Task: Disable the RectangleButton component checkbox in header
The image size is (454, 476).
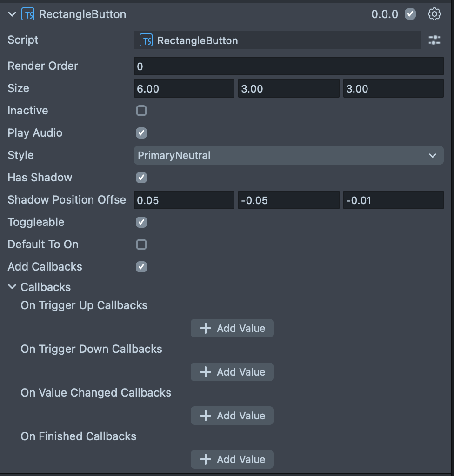Action: coord(410,14)
